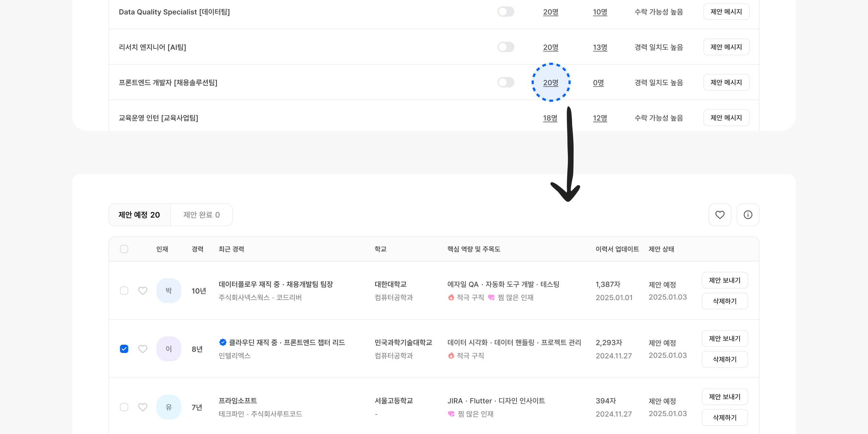This screenshot has height=434, width=868.
Task: Open the info circle icon button
Action: point(748,215)
